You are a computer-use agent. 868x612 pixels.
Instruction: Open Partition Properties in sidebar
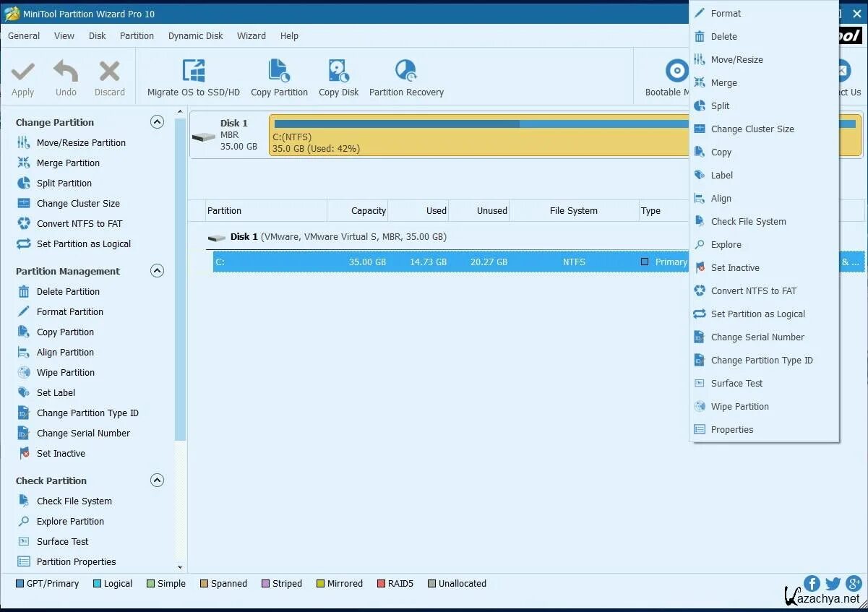coord(76,562)
